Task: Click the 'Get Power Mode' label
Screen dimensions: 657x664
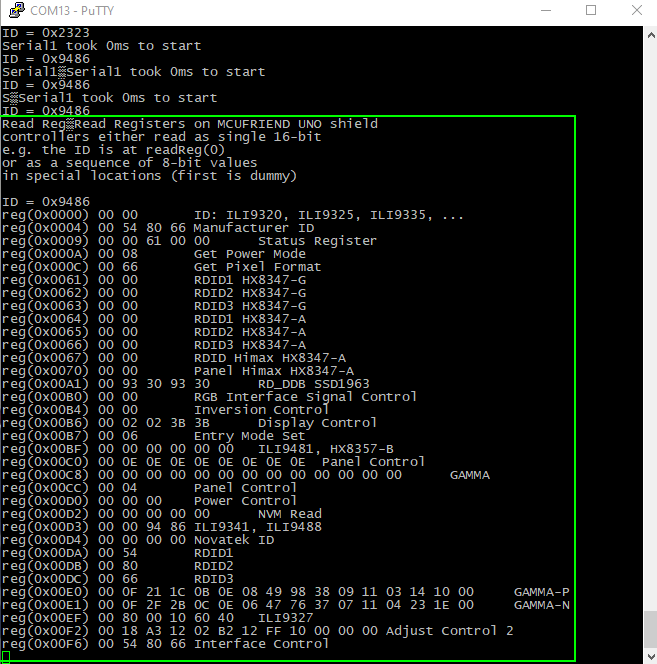Action: pyautogui.click(x=249, y=254)
